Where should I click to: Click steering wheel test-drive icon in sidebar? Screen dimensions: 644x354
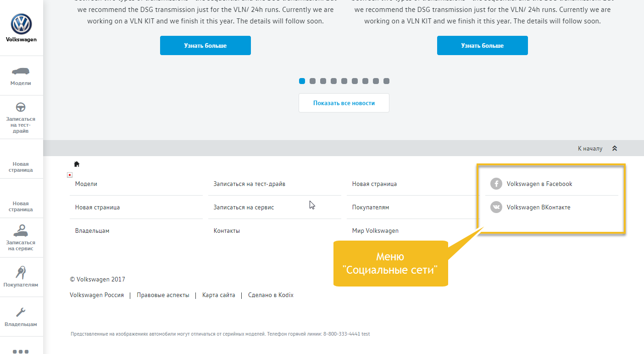click(21, 107)
